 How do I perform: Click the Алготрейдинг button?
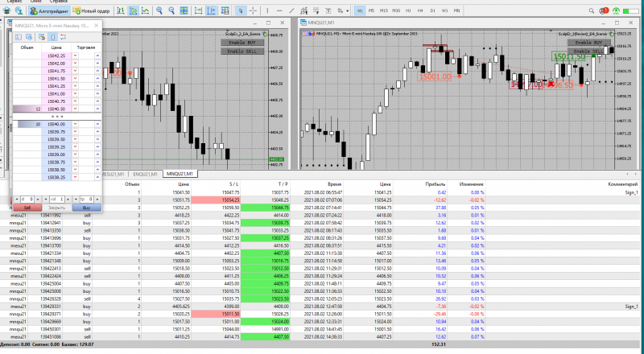click(x=49, y=10)
